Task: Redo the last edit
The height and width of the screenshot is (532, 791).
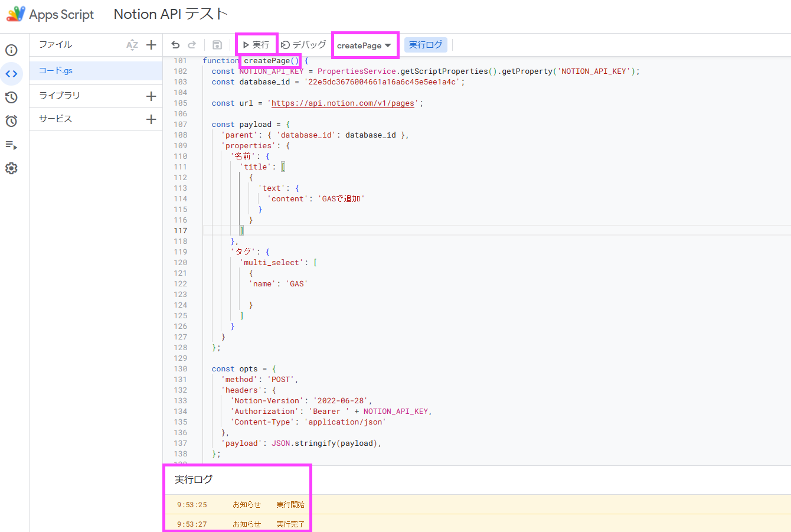Action: tap(192, 45)
